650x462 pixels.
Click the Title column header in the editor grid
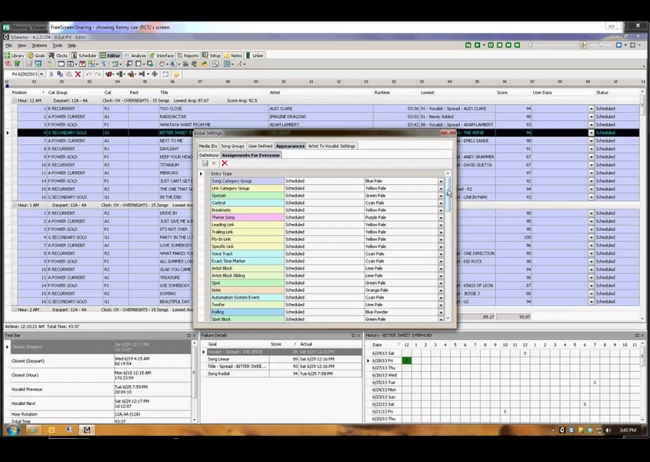(164, 92)
